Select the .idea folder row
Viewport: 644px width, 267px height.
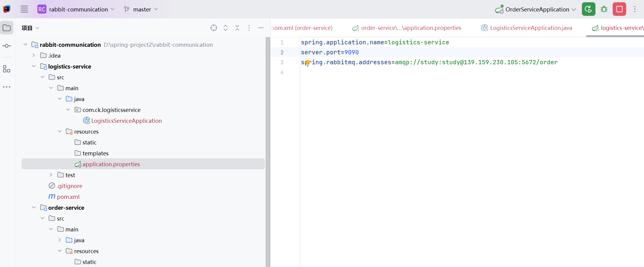click(143, 56)
